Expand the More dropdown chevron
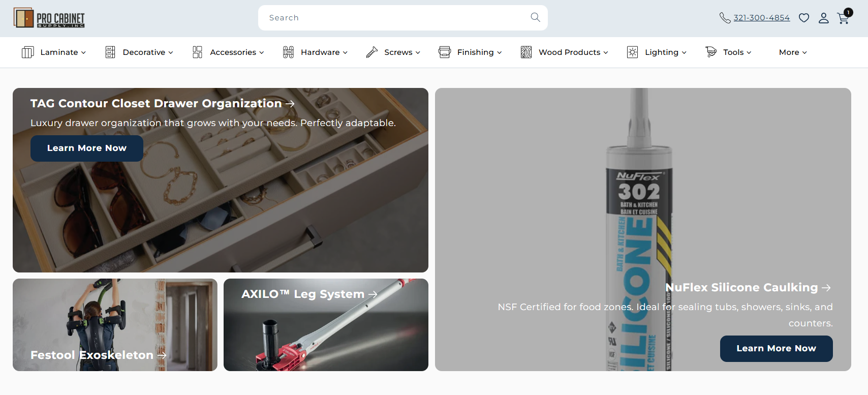The image size is (868, 395). (804, 52)
